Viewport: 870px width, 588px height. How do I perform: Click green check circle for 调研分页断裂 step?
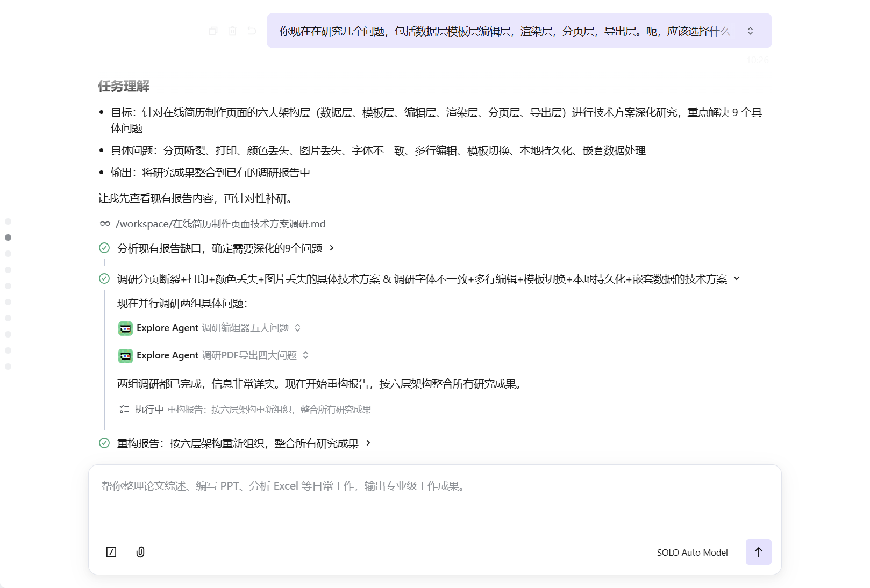104,278
